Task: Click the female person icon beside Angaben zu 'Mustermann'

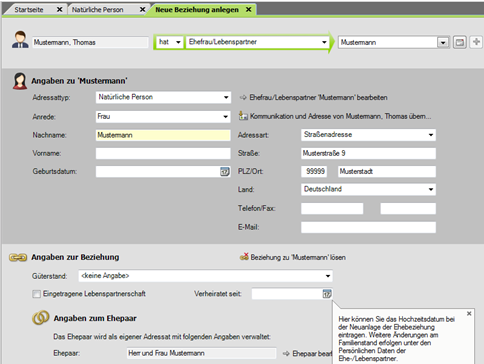Action: pos(20,81)
